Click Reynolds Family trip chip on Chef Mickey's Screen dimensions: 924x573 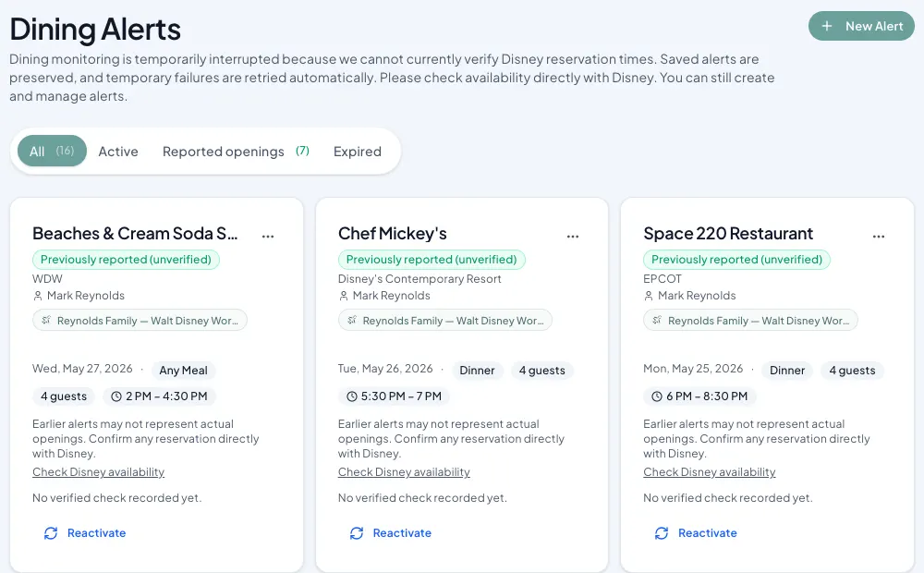tap(445, 320)
